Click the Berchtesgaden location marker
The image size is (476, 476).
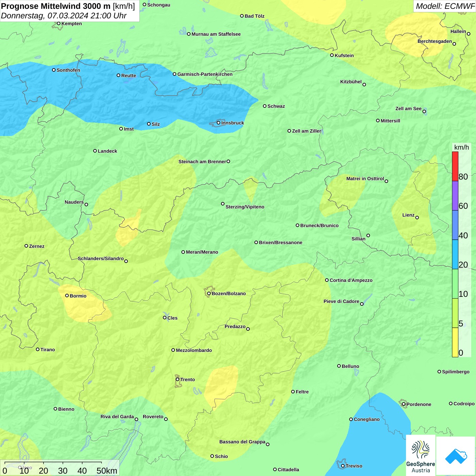pos(454,44)
